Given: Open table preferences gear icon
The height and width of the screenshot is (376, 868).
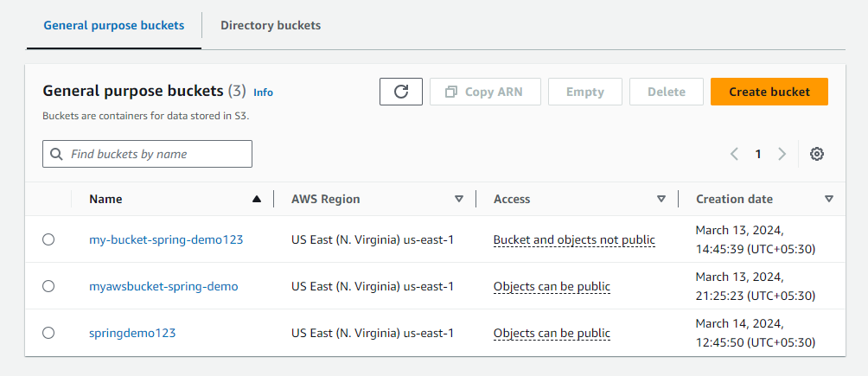Looking at the screenshot, I should 817,154.
